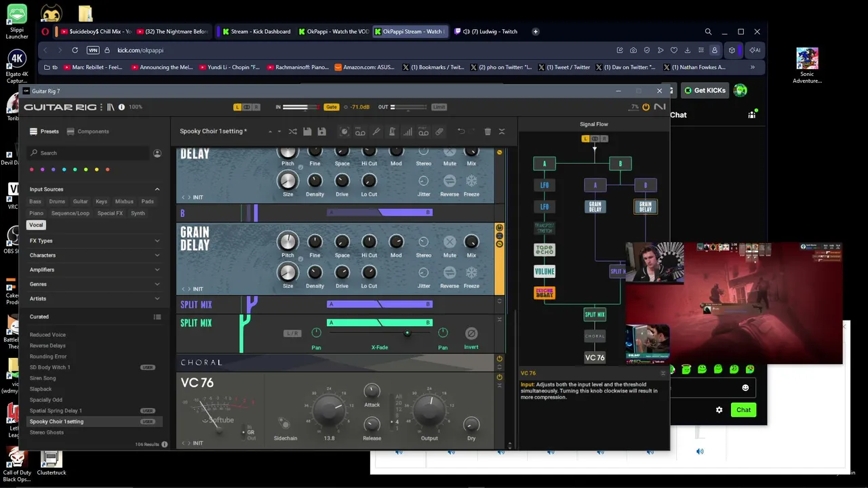Viewport: 868px width, 488px height.
Task: Load the Siren Song preset
Action: pos(43,378)
